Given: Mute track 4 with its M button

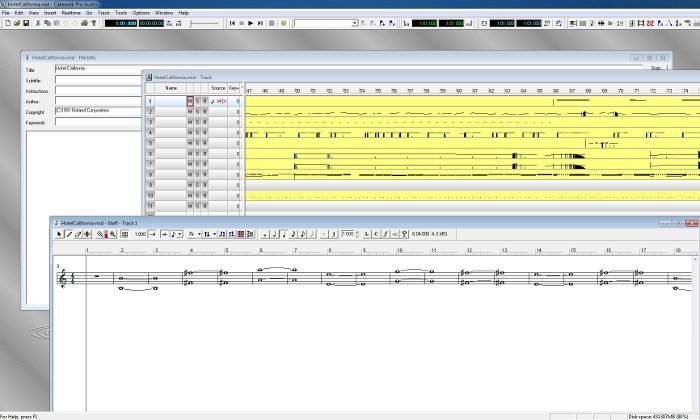Looking at the screenshot, I should [190, 133].
